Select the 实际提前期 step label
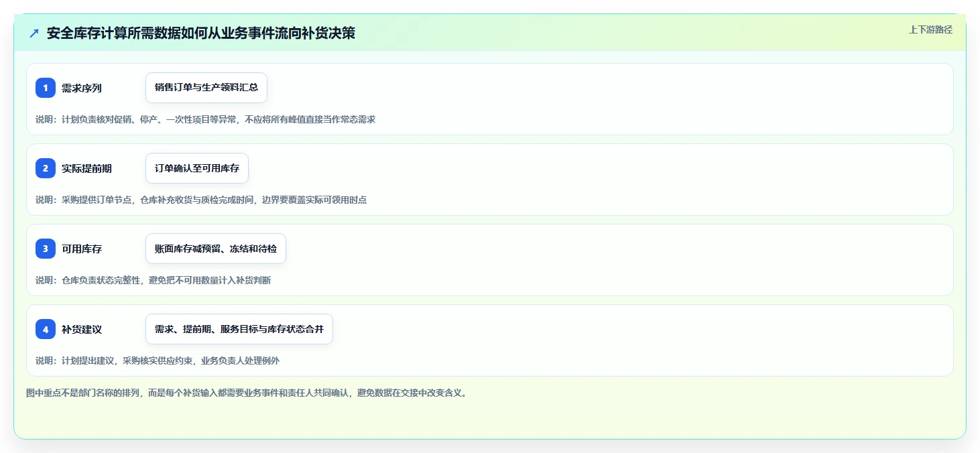Viewport: 980px width, 453px height. pos(86,168)
